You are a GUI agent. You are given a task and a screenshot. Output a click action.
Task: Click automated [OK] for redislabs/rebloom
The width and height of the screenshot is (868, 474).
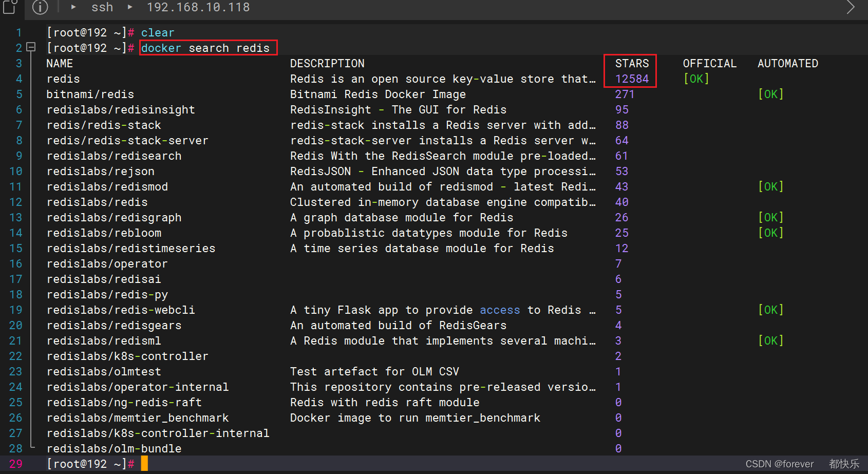tap(771, 233)
